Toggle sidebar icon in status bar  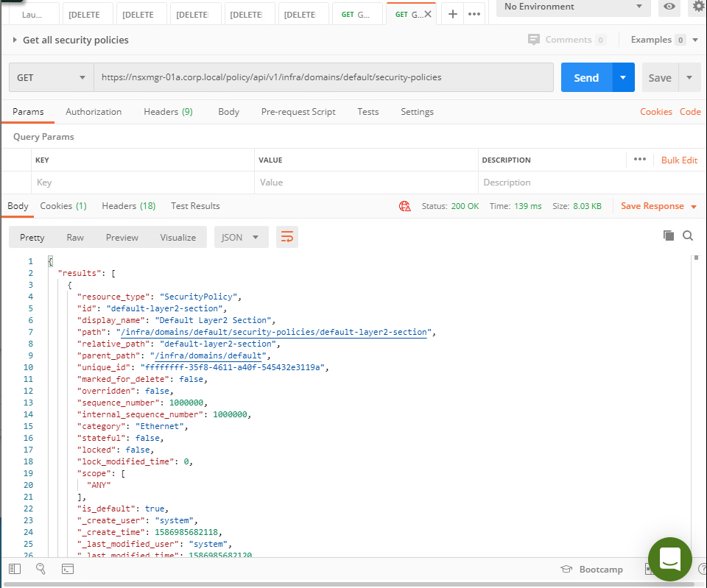click(15, 569)
